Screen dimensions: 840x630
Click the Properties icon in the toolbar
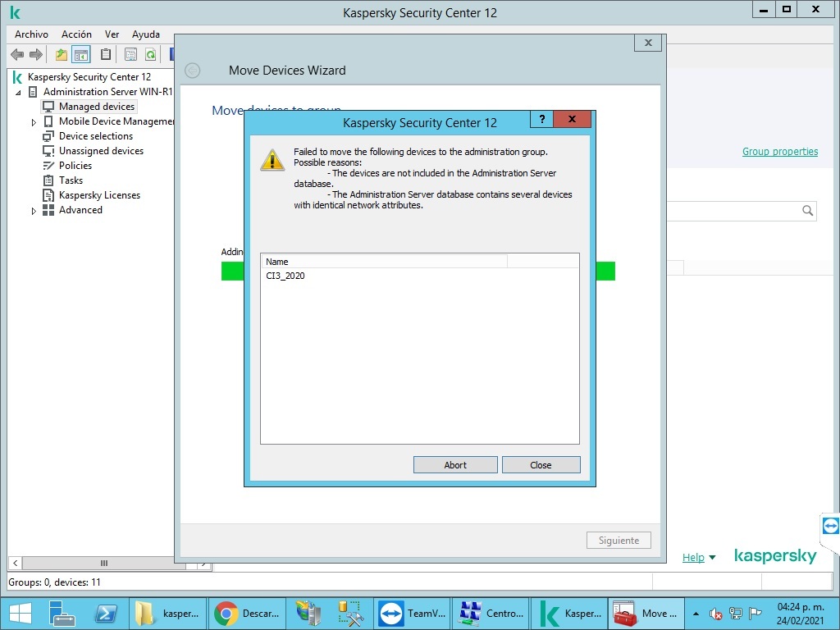(130, 54)
